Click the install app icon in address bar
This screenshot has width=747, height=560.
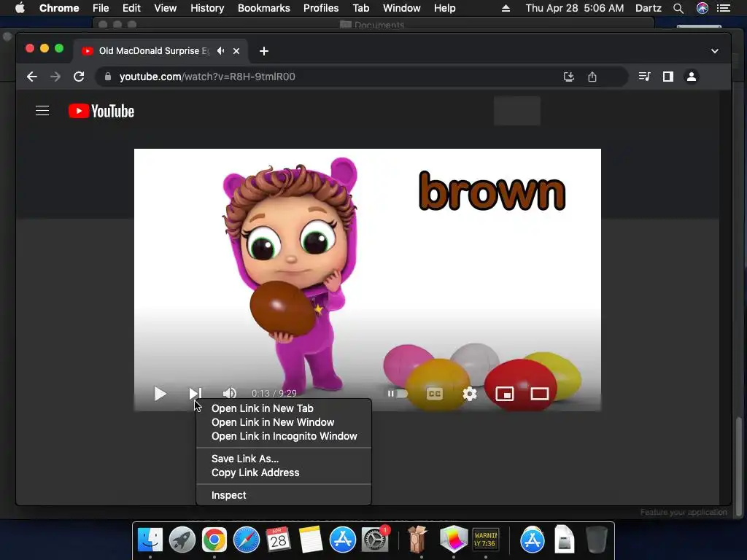click(x=569, y=77)
